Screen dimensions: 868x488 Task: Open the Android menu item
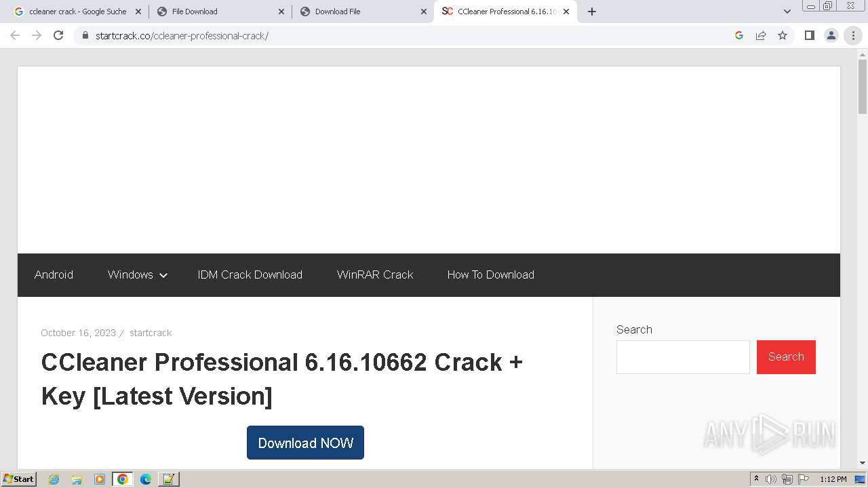pos(54,274)
